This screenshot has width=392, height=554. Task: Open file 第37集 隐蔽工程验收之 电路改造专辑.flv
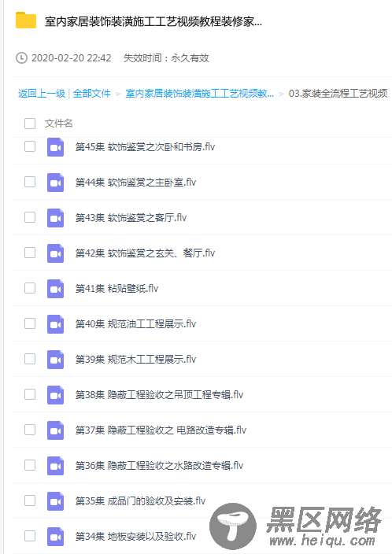tap(161, 430)
